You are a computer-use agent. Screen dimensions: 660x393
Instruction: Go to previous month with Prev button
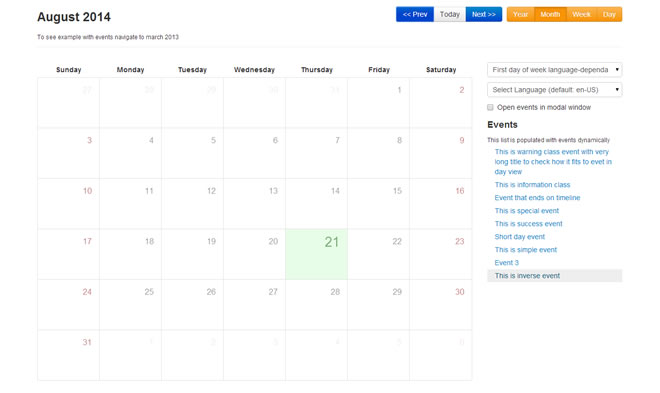415,14
